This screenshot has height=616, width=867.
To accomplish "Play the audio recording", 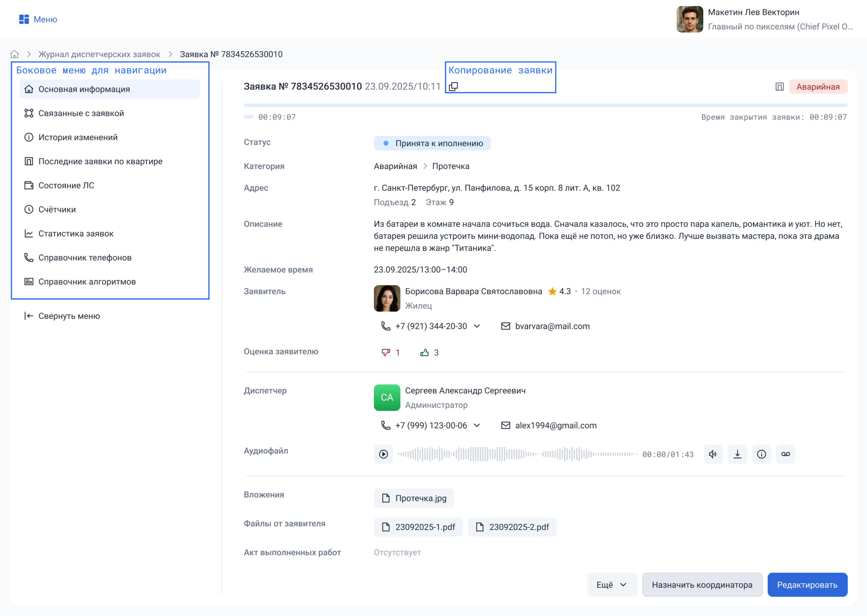I will (383, 454).
